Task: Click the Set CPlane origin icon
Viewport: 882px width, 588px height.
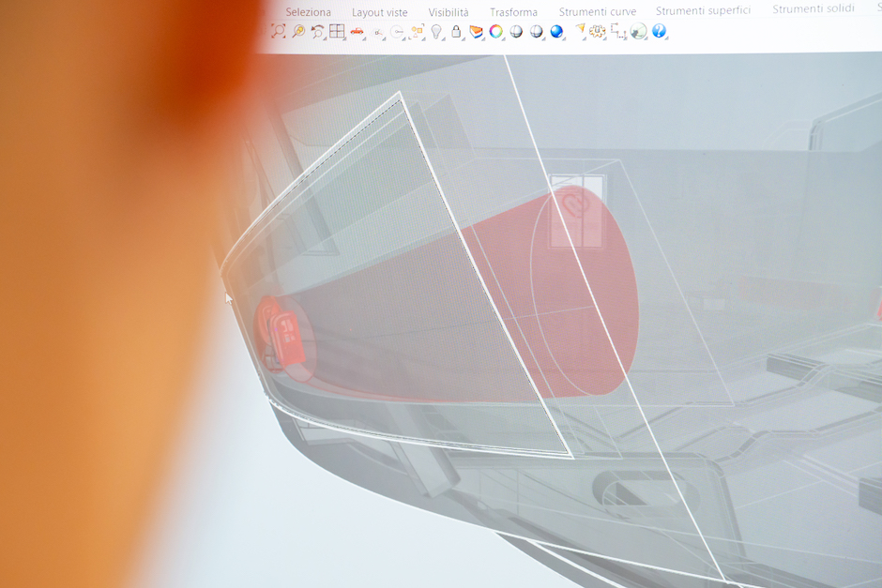Action: (378, 33)
